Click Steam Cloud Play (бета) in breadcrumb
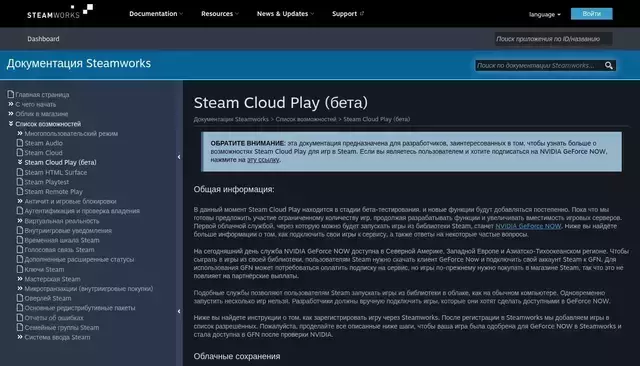Viewport: 640px width, 366px height. 376,119
